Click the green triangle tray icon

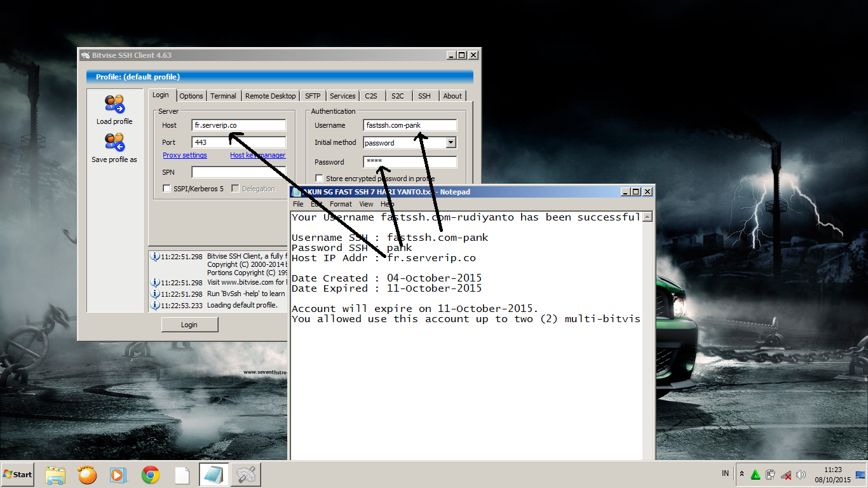[756, 475]
